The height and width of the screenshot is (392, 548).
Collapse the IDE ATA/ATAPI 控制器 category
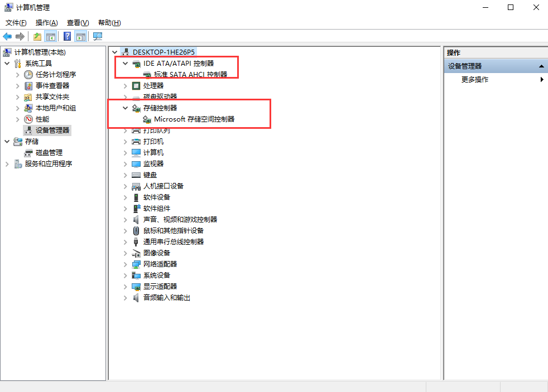tap(126, 64)
